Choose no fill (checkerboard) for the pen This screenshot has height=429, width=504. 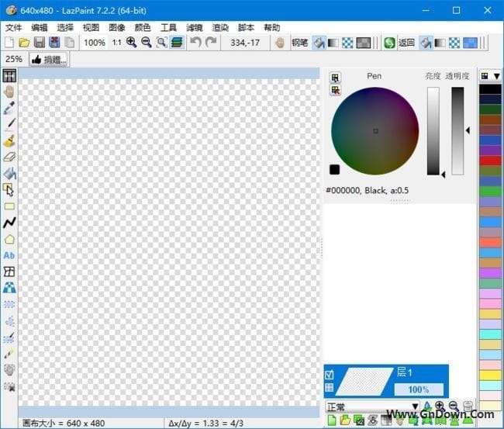pyautogui.click(x=347, y=43)
